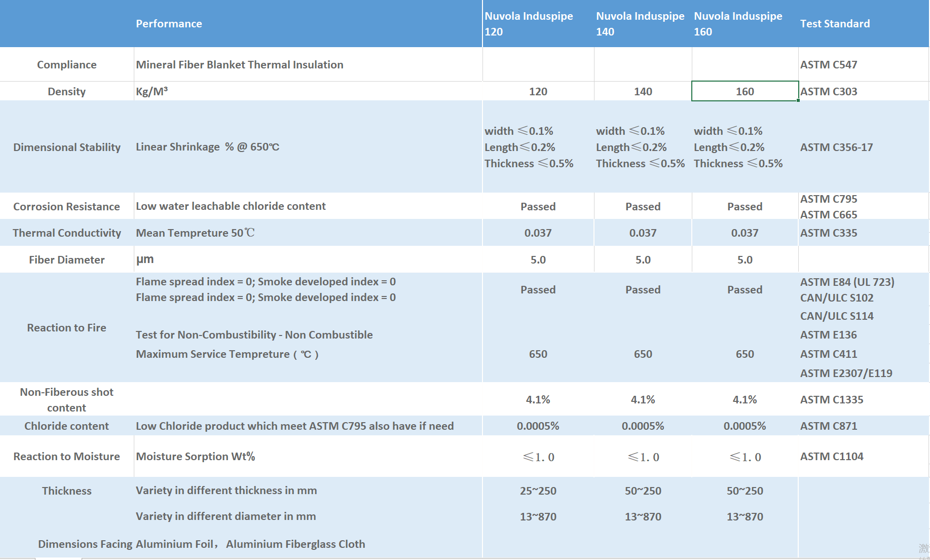Click the Density row label

(x=67, y=91)
